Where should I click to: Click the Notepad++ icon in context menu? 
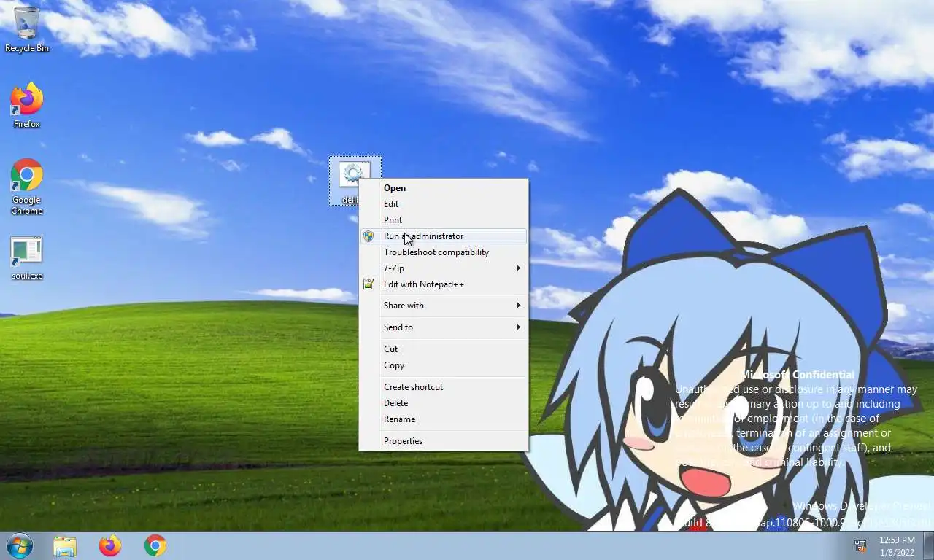[x=368, y=284]
